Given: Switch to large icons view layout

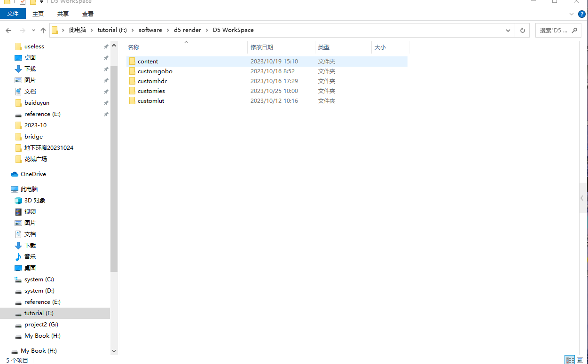Looking at the screenshot, I should coord(580,360).
